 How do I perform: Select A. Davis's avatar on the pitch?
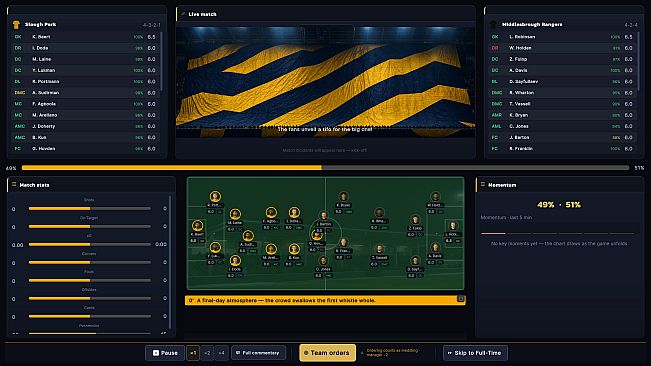point(435,248)
